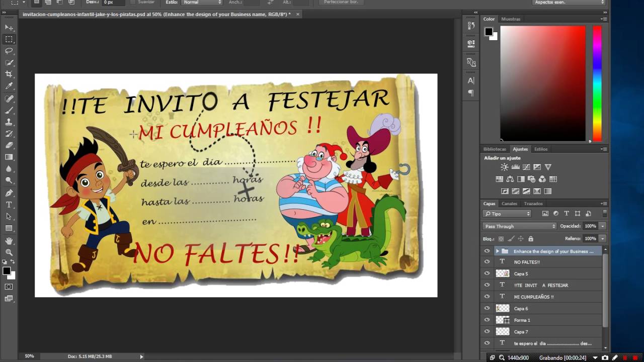Select the Move tool
This screenshot has height=362, width=644.
(9, 28)
